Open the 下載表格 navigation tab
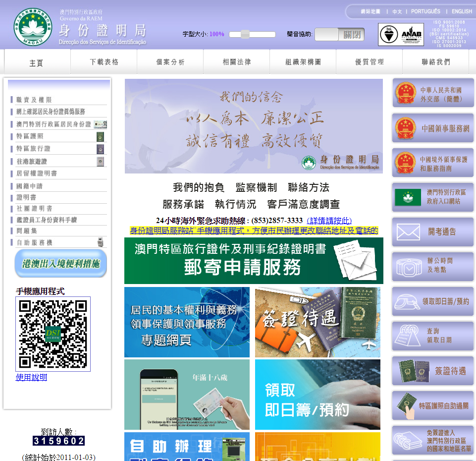476x461 pixels. pos(104,62)
